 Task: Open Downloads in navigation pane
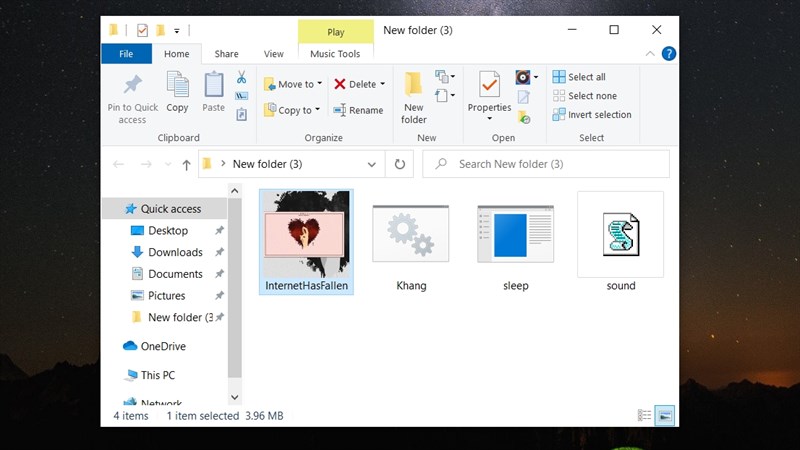pos(175,252)
